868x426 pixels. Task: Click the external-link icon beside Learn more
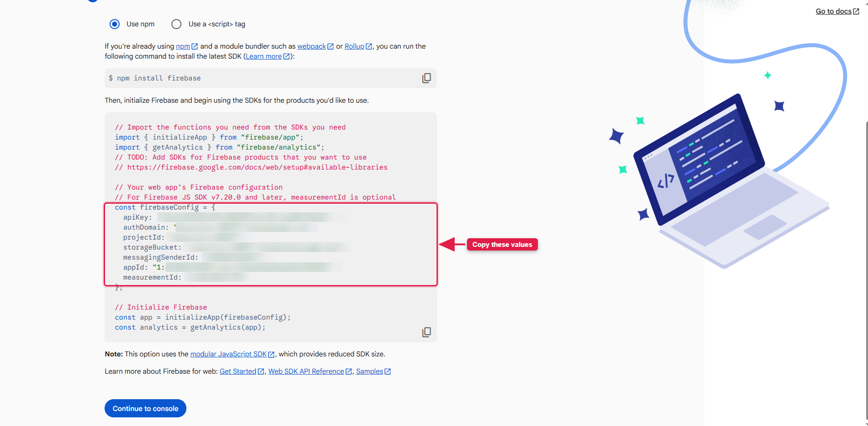pos(286,56)
